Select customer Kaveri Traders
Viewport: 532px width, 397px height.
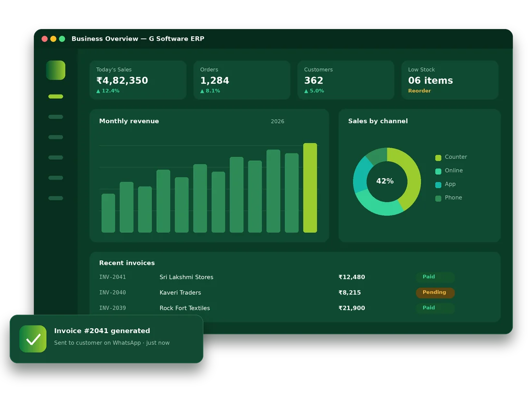[x=180, y=292]
